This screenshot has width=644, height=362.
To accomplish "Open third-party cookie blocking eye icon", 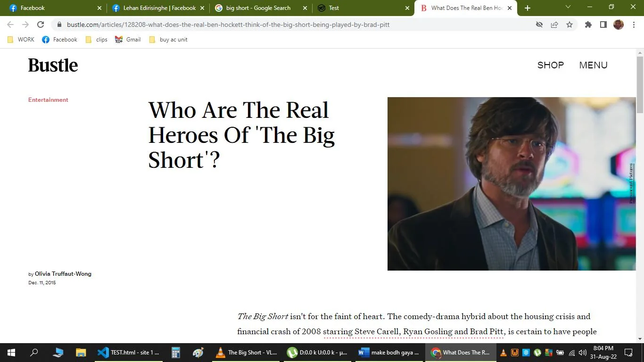I will coord(539,25).
